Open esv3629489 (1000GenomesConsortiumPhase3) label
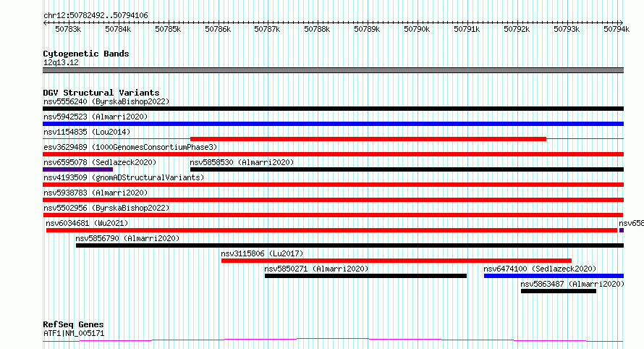This screenshot has height=349, width=644. [x=130, y=147]
